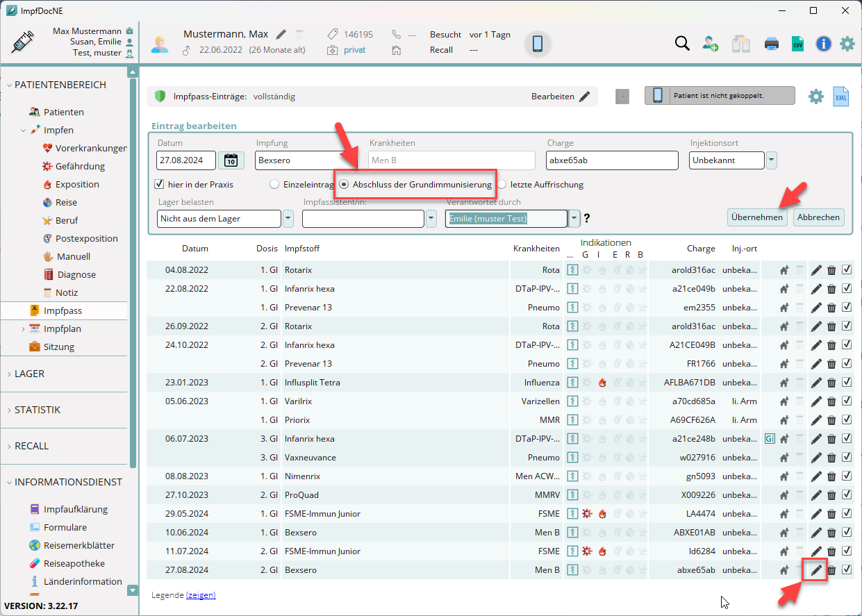Delete the Nimenrix entry
This screenshot has width=862, height=616.
(831, 476)
